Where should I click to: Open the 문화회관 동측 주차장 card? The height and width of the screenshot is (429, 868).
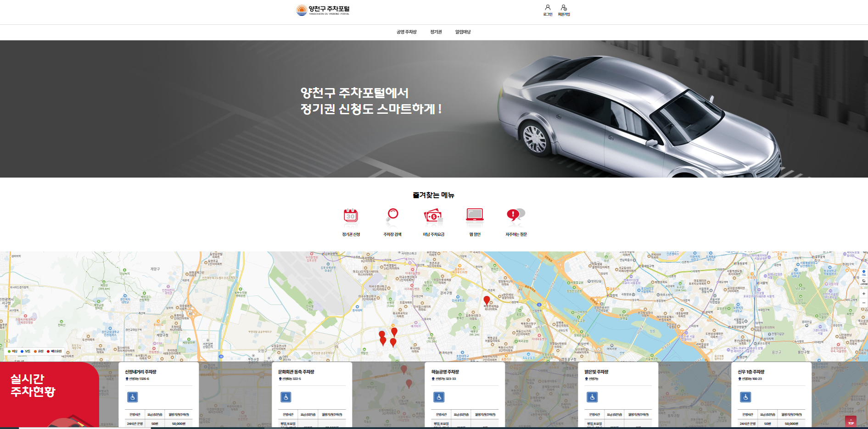point(296,372)
